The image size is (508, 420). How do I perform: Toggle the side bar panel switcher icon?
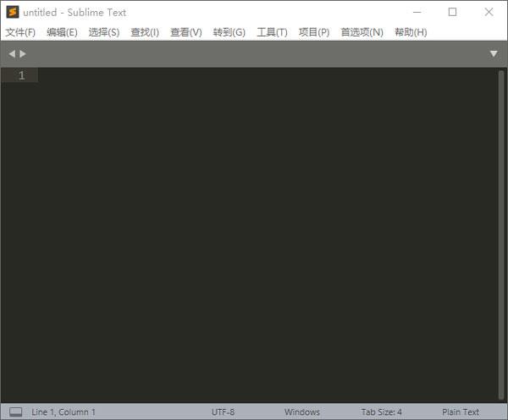coord(15,412)
